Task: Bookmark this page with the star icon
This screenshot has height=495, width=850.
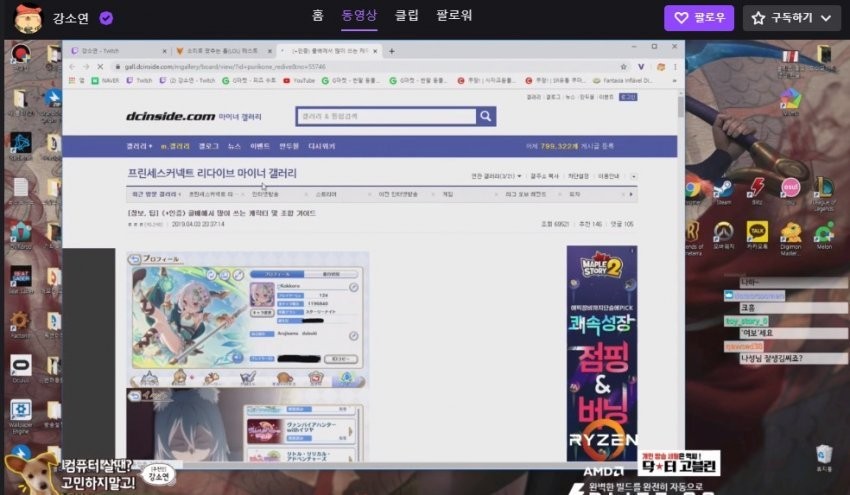Action: (623, 67)
